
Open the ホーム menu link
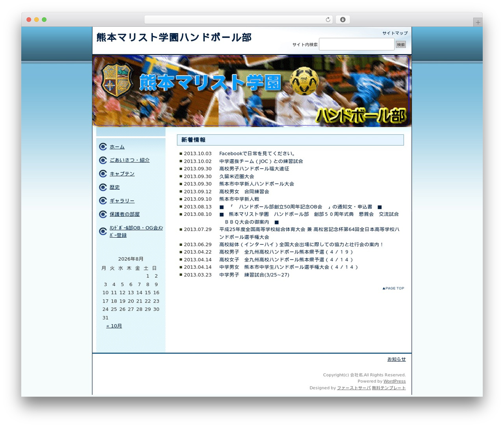click(x=117, y=147)
